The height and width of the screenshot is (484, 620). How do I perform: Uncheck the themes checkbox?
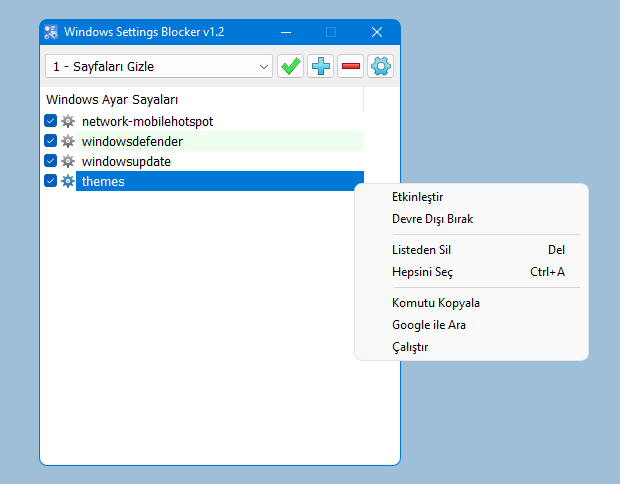[x=51, y=181]
